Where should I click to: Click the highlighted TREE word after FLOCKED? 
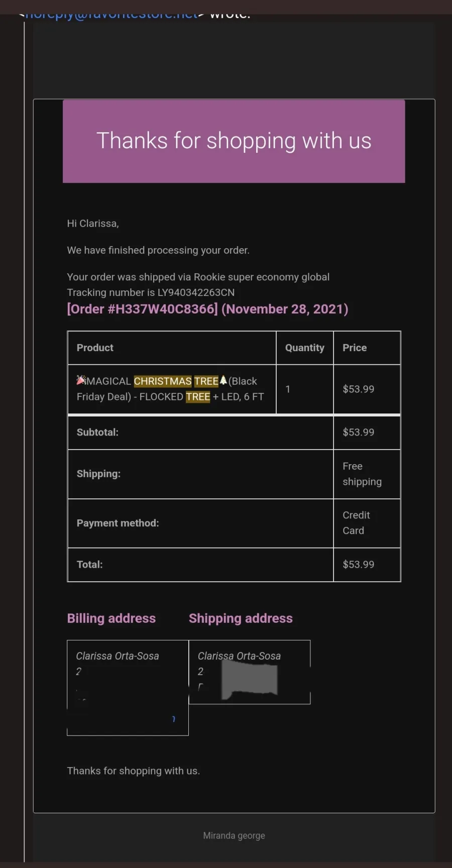click(x=198, y=397)
